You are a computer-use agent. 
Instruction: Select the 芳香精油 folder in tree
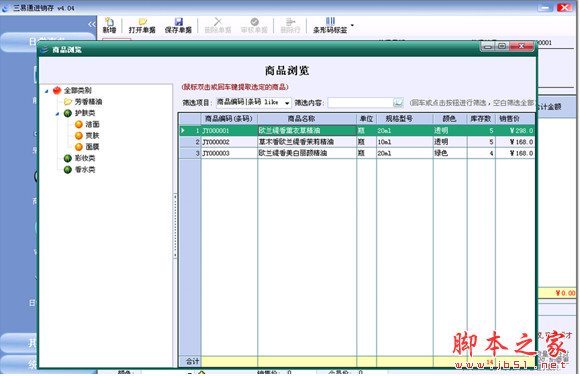(x=88, y=102)
